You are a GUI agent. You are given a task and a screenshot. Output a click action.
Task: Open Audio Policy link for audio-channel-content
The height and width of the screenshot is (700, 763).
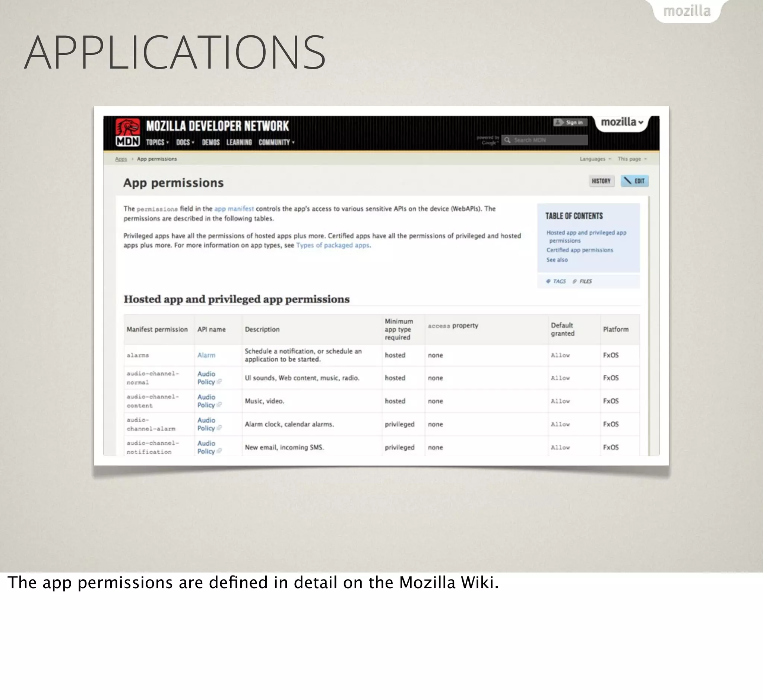point(206,401)
